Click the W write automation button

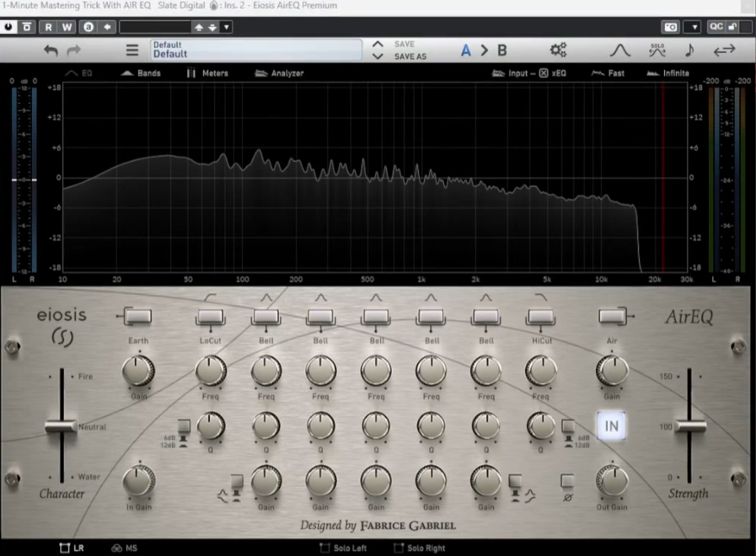tap(67, 27)
